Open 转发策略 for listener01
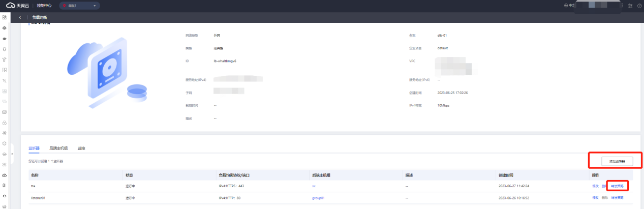The height and width of the screenshot is (209, 644). 617,197
